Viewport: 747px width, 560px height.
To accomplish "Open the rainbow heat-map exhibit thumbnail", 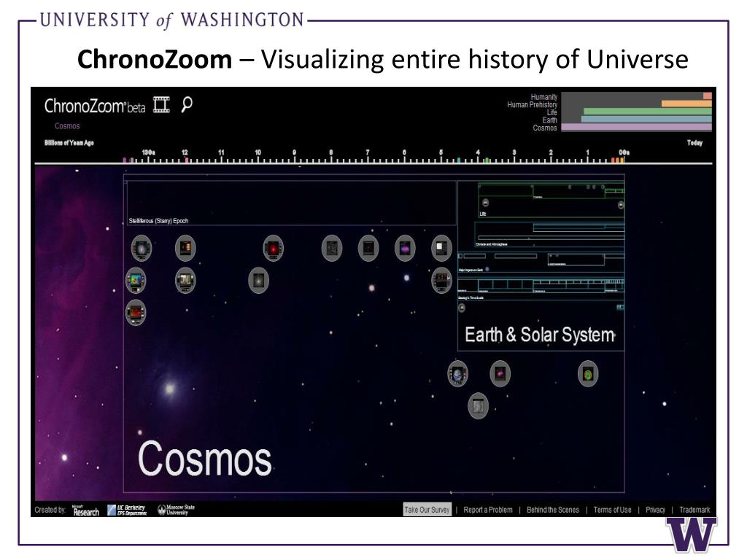I will [136, 281].
